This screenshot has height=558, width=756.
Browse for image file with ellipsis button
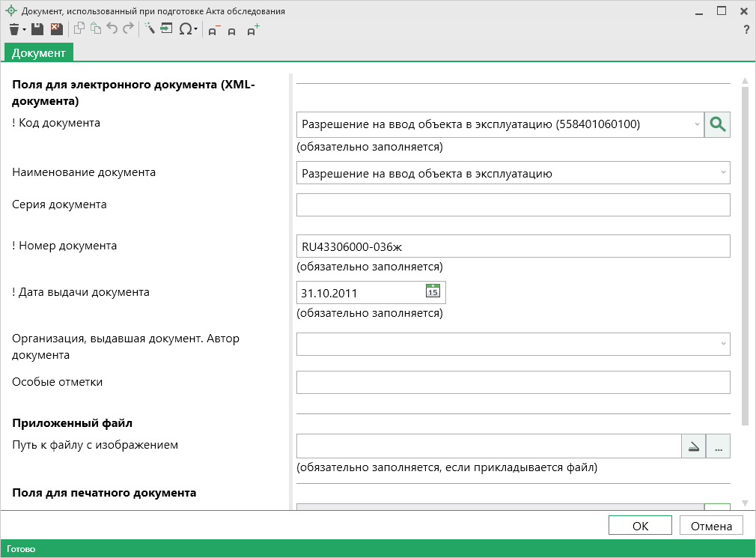[x=718, y=446]
